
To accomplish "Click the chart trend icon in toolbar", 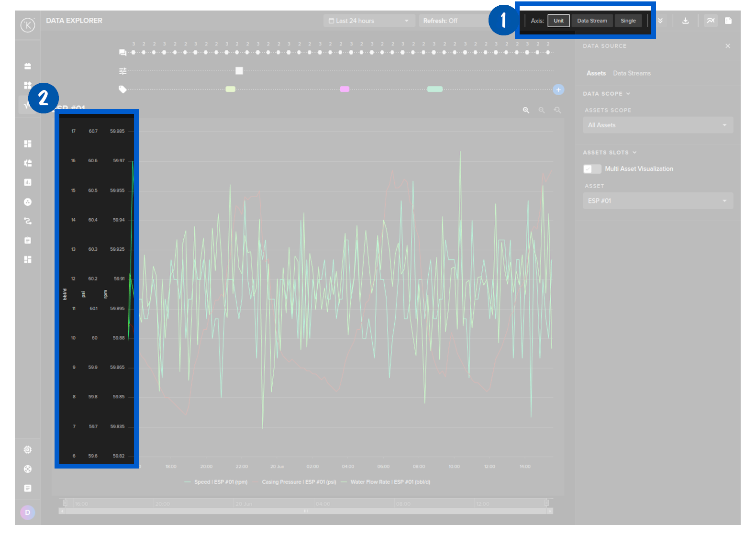I will pyautogui.click(x=711, y=21).
